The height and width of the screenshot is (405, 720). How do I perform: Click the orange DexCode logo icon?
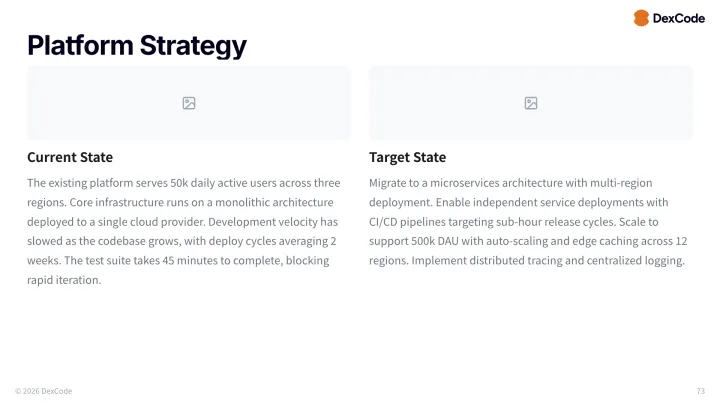click(641, 18)
